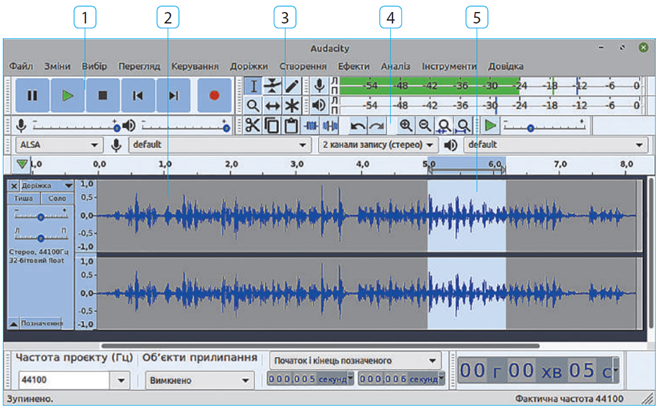The width and height of the screenshot is (658, 408).
Task: Click the Undo arrow icon
Action: (x=357, y=125)
